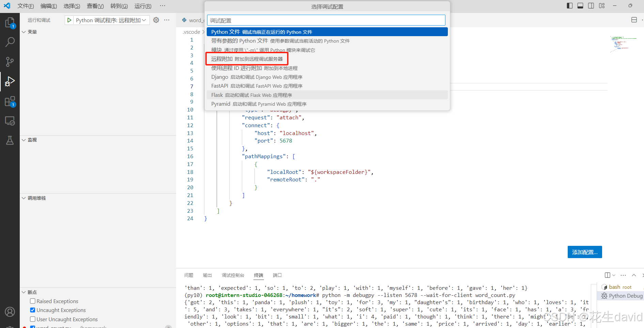
Task: Open the overflow menu ellipsis in menu bar
Action: (162, 6)
